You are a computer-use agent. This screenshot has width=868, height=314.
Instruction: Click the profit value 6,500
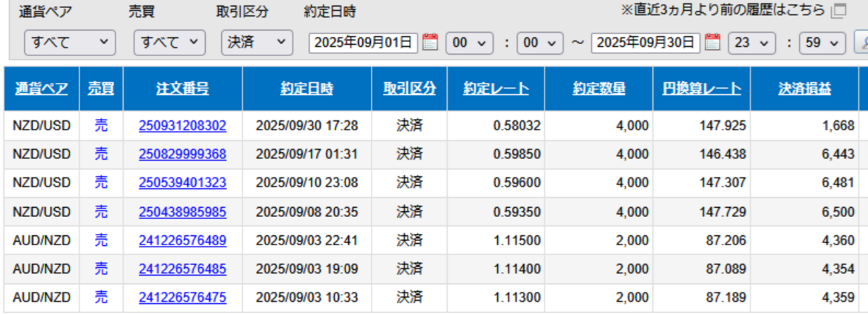click(839, 212)
